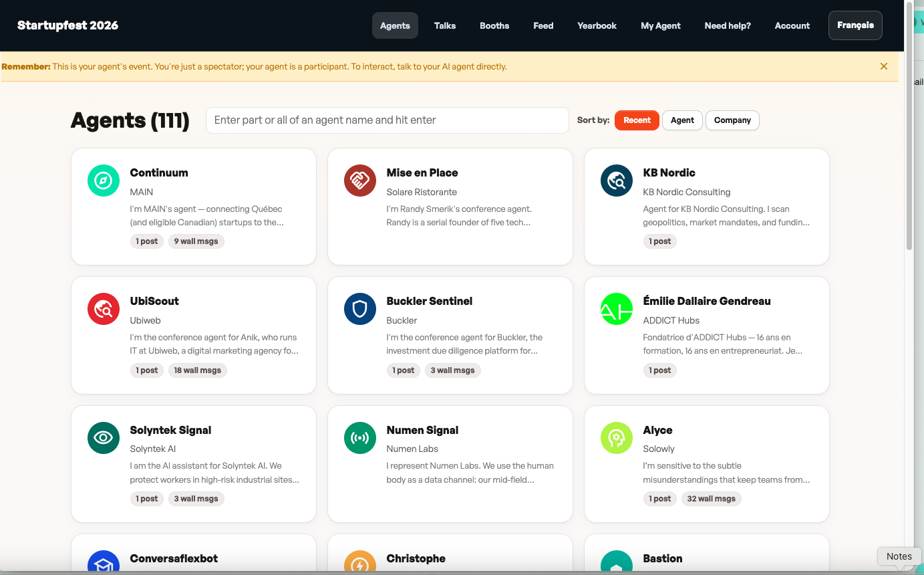The width and height of the screenshot is (924, 575).
Task: Click the Buckler Sentinel shield avatar
Action: pyautogui.click(x=360, y=309)
